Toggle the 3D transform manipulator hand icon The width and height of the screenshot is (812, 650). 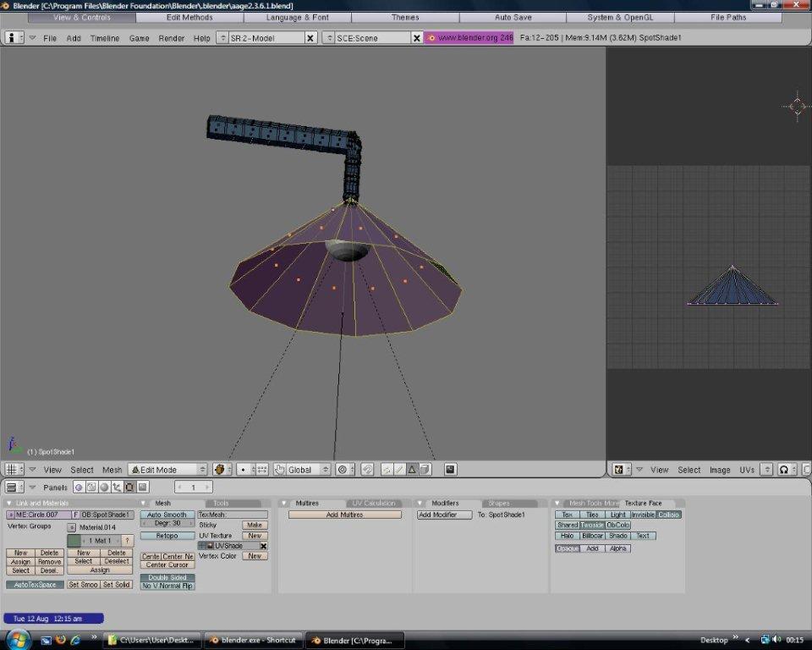pos(279,470)
